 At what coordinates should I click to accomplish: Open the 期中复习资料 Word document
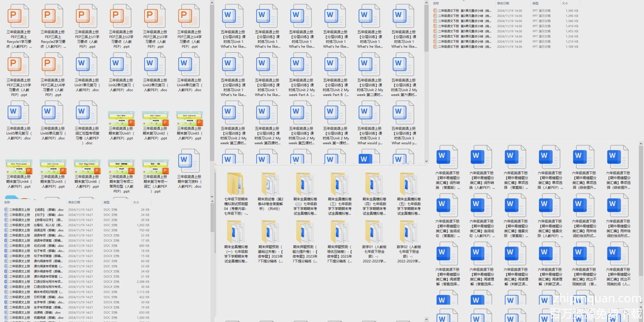coord(189,161)
